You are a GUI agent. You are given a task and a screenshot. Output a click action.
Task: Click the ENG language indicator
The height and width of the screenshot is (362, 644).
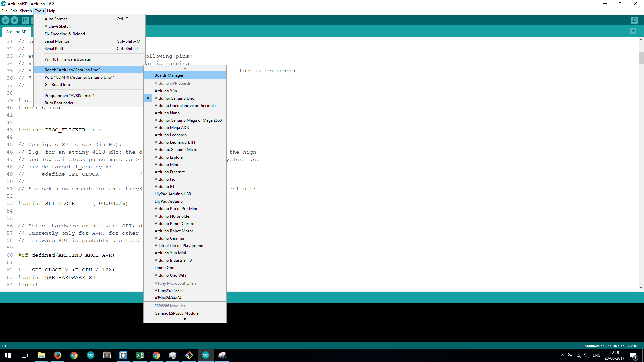[596, 355]
